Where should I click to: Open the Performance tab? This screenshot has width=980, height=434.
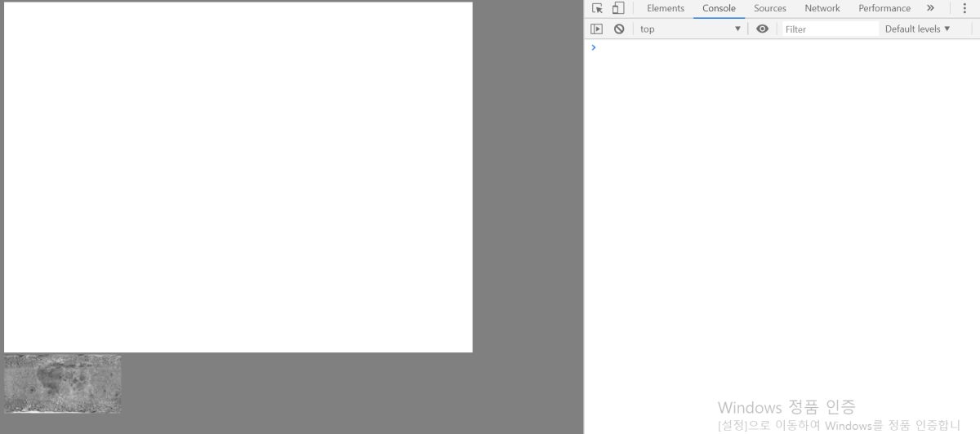coord(884,8)
